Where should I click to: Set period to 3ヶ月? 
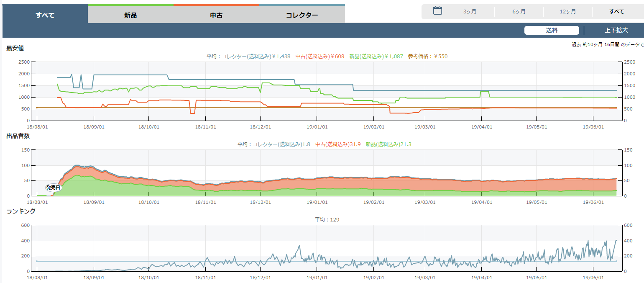click(x=470, y=12)
